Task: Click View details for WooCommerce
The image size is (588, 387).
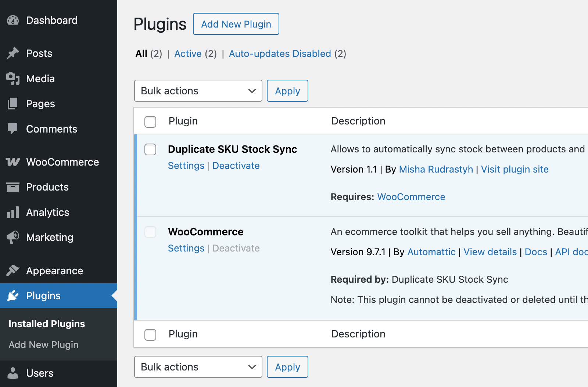Action: point(490,252)
